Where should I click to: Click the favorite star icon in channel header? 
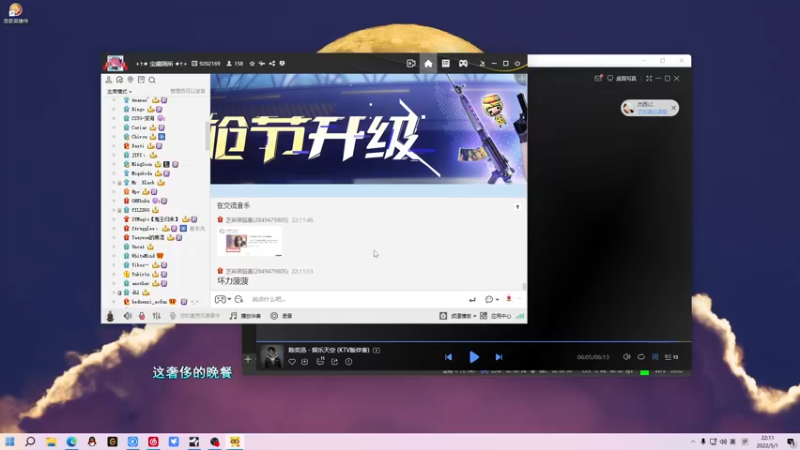pyautogui.click(x=252, y=64)
